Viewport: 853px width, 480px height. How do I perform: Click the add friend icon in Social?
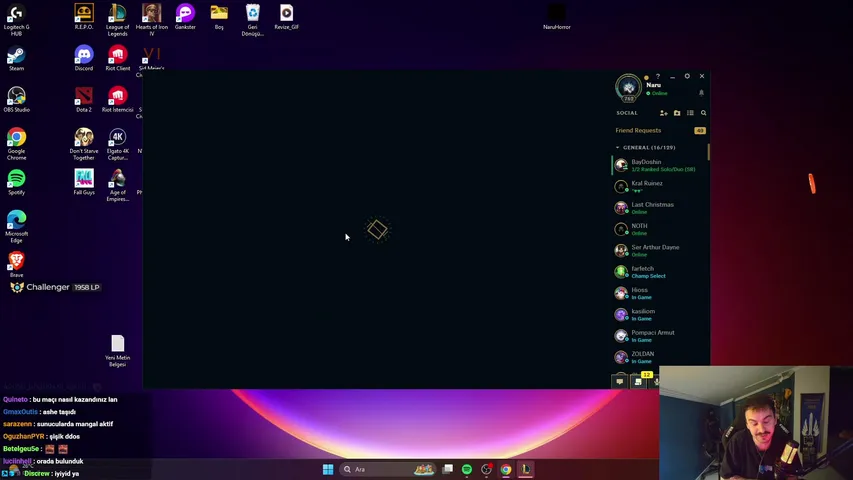(x=664, y=113)
